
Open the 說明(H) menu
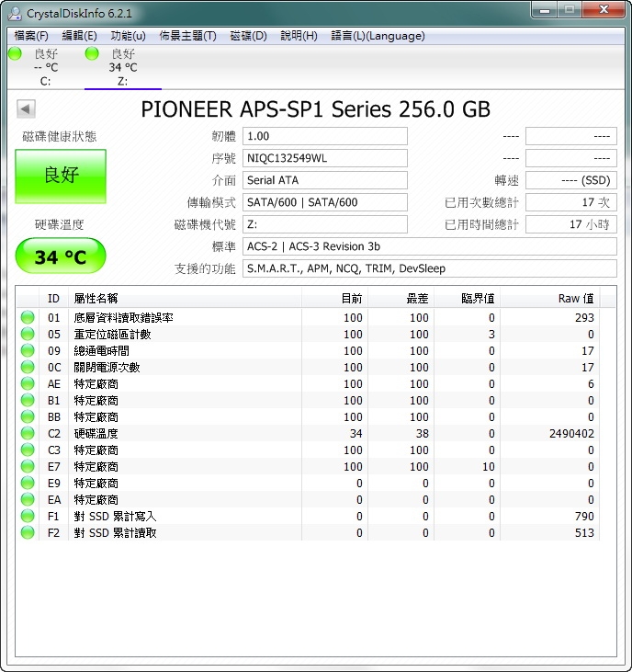[x=299, y=36]
